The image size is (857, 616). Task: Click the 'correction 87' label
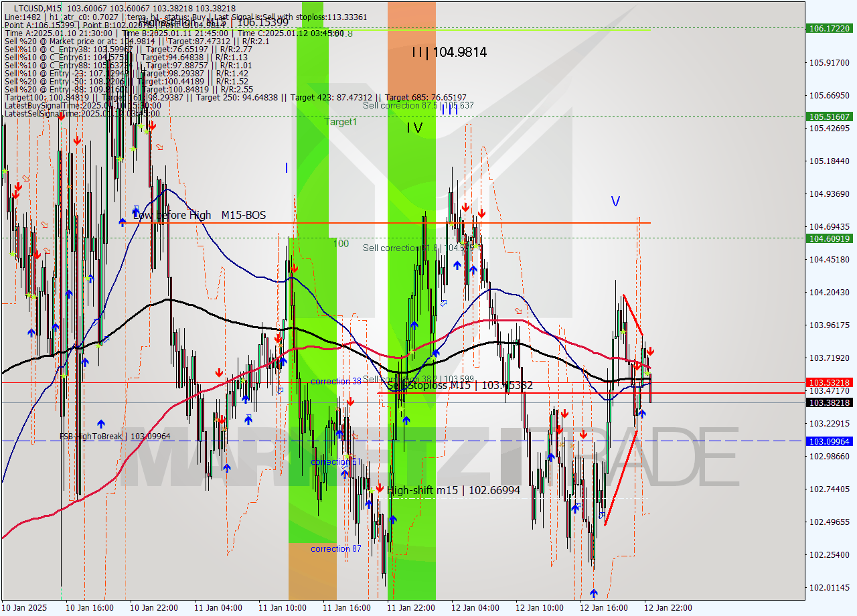tap(336, 548)
